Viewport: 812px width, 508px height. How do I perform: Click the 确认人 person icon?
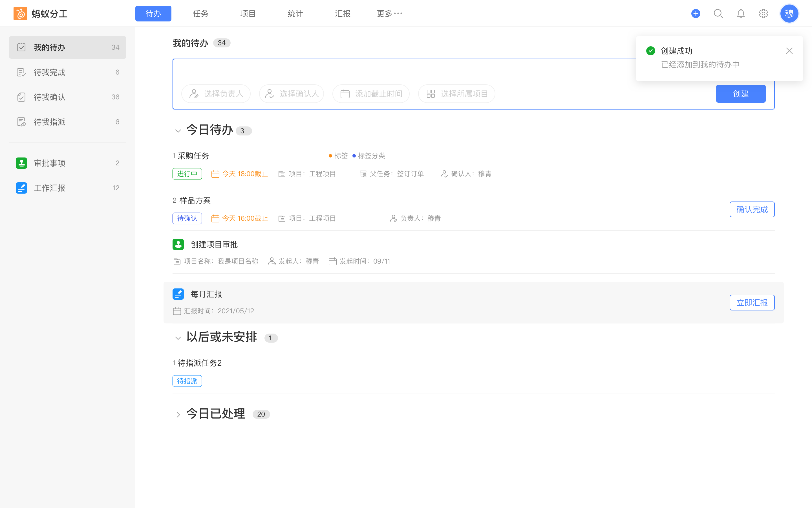[444, 174]
